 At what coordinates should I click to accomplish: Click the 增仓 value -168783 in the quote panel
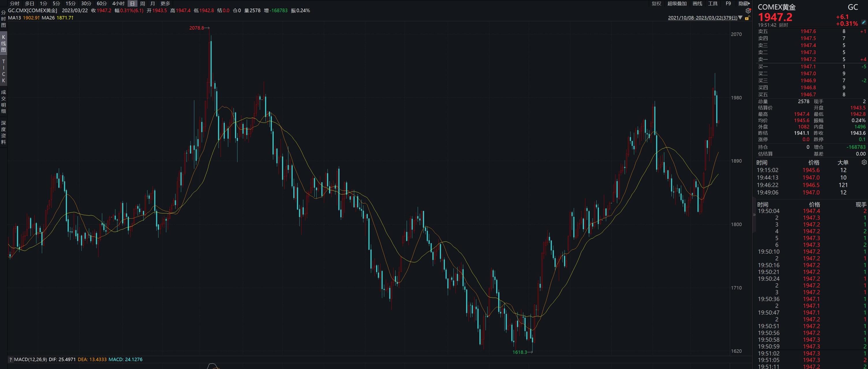[x=856, y=147]
